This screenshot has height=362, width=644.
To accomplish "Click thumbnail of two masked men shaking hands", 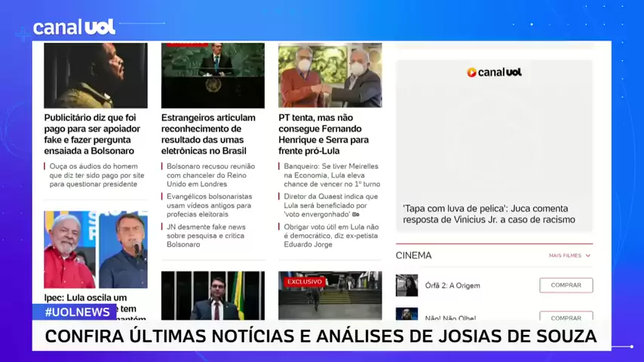I will [330, 75].
